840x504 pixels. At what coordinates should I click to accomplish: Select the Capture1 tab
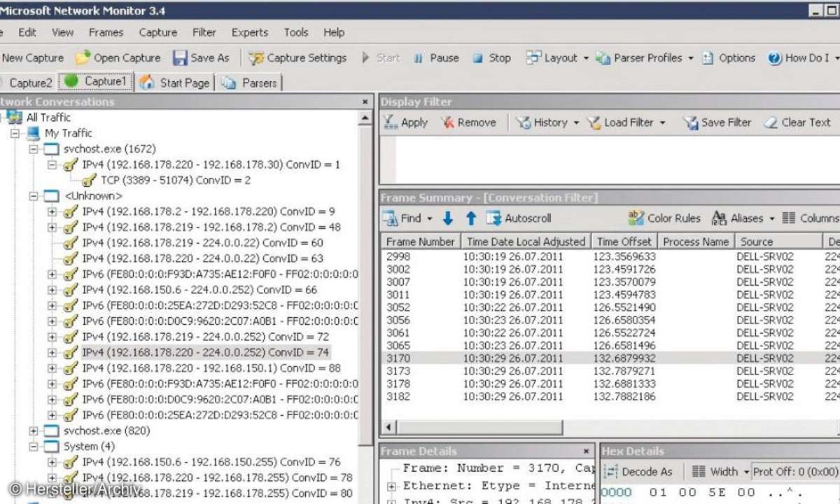click(x=96, y=82)
